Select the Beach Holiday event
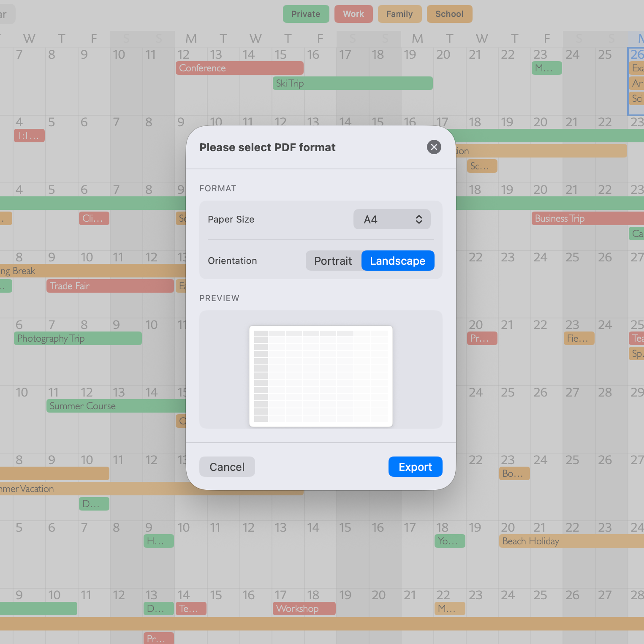644x644 pixels. tap(570, 541)
